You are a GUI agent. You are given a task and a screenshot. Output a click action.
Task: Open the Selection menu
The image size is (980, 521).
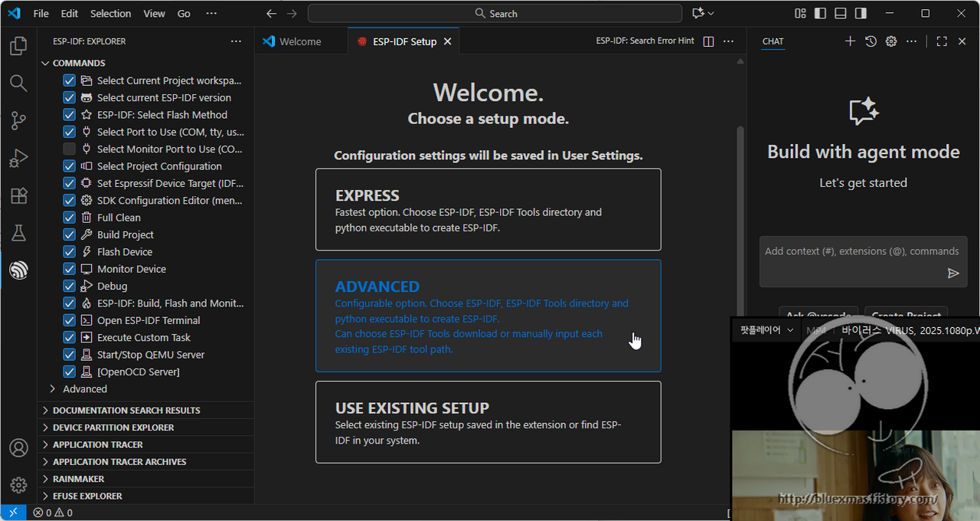(x=111, y=13)
